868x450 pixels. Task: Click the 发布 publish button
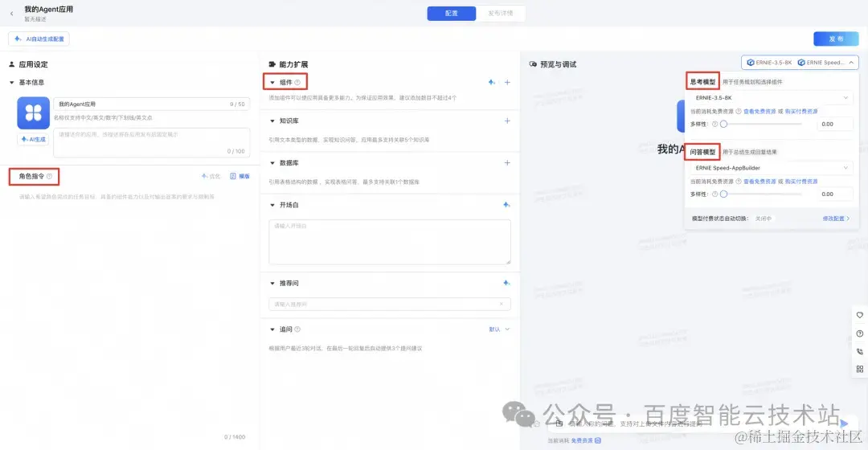[836, 39]
